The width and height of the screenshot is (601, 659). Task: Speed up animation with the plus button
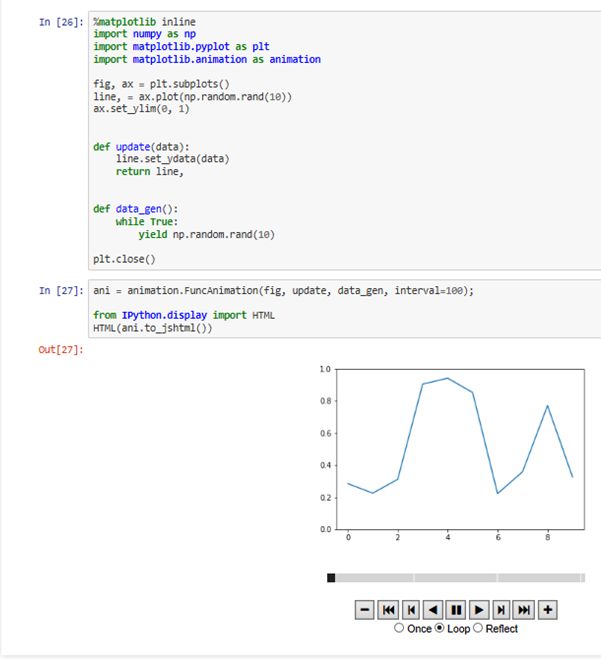point(548,609)
